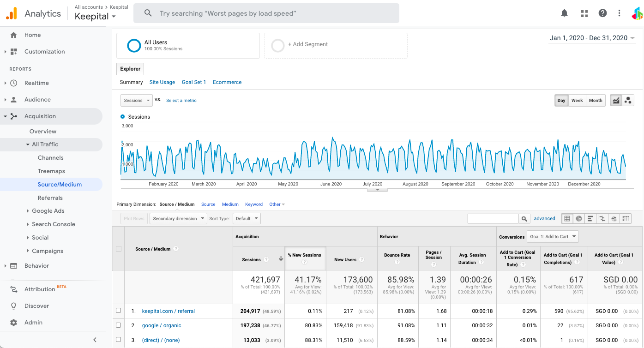
Task: Click the sort arrow on Sessions column
Action: pyautogui.click(x=281, y=259)
